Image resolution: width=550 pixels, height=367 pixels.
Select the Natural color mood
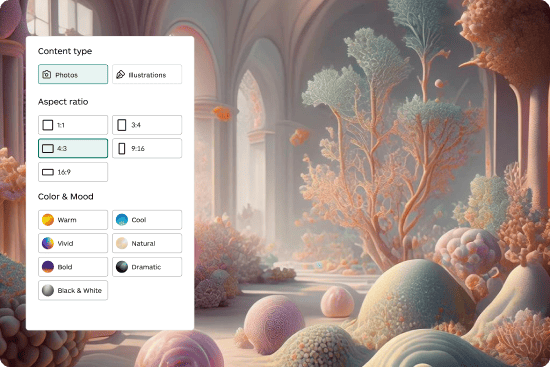(x=147, y=243)
